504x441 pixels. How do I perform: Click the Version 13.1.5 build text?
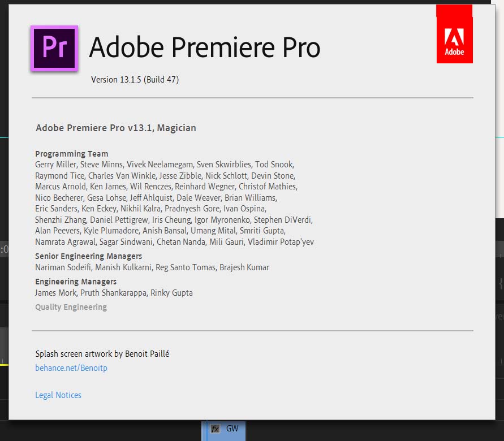coord(135,80)
